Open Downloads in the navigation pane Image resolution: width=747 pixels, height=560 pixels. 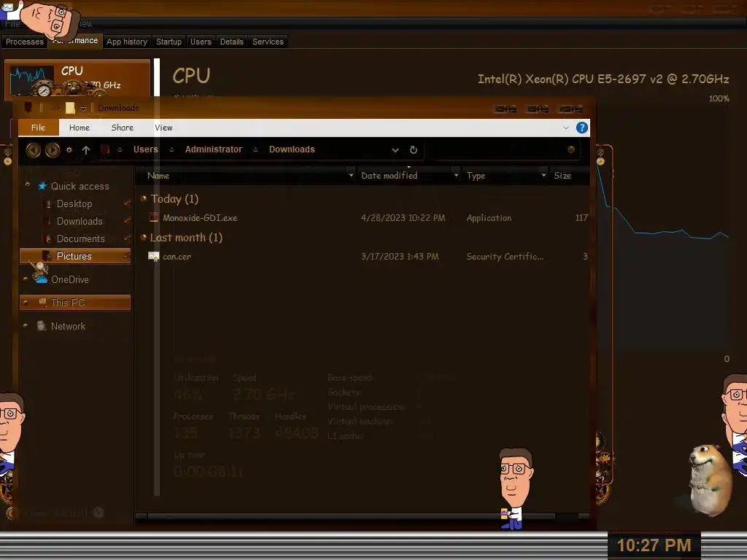coord(80,222)
